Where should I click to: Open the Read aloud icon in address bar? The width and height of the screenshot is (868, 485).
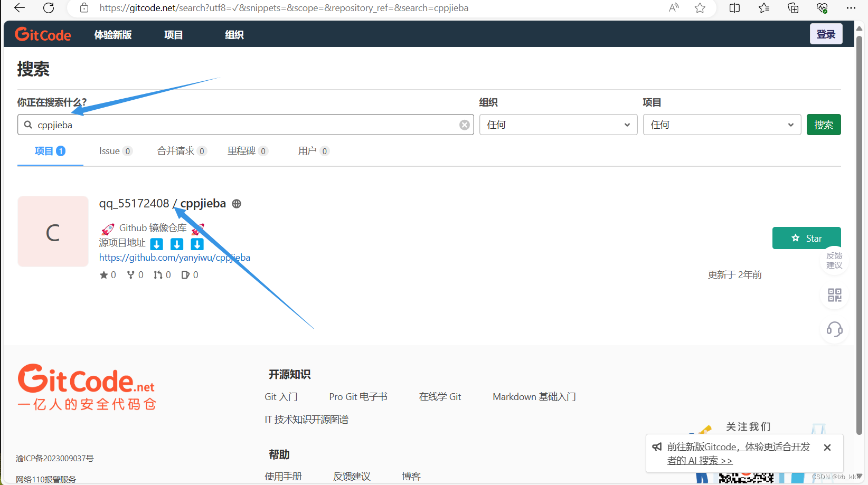(x=674, y=8)
